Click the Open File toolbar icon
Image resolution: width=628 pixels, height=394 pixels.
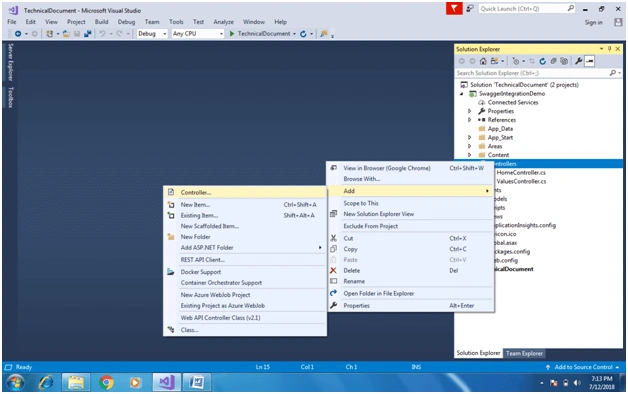coord(66,34)
